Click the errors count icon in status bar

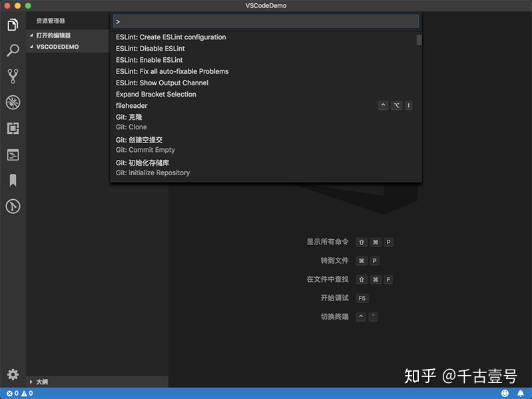[x=9, y=393]
